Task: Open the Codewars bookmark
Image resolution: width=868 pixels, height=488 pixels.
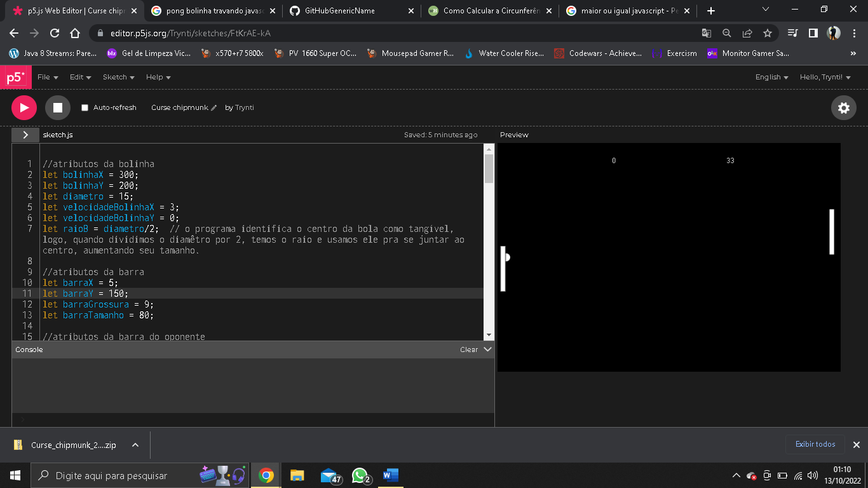Action: (598, 53)
